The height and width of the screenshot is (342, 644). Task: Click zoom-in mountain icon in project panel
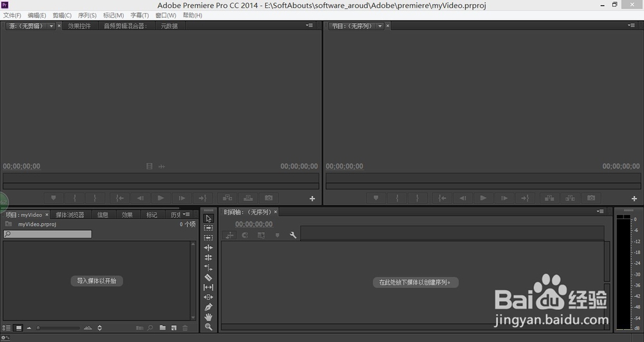pos(88,328)
